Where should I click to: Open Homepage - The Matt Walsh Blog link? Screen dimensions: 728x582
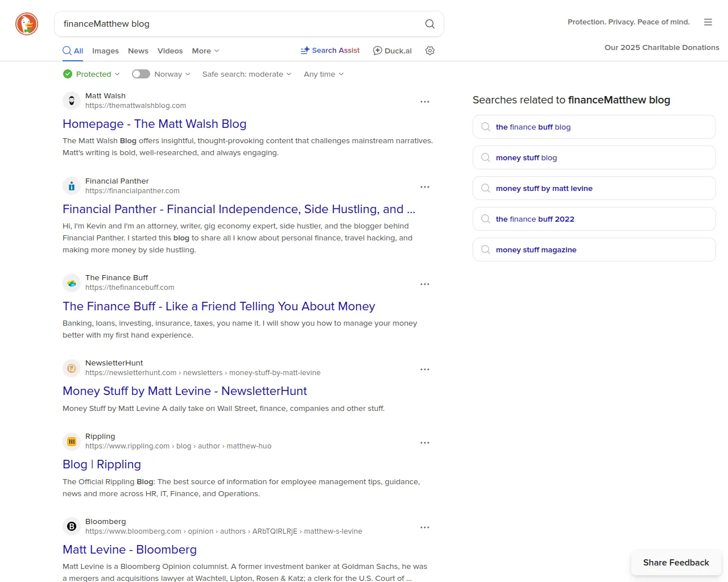[155, 124]
